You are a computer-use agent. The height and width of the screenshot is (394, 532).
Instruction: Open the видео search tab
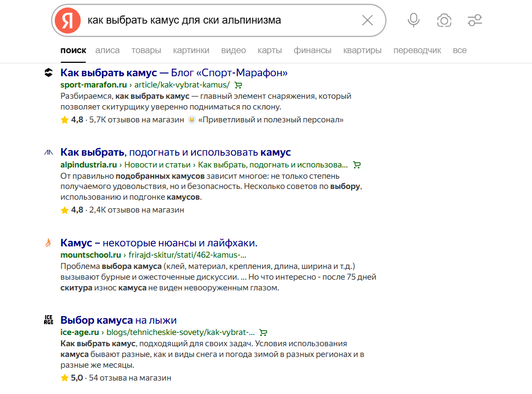pyautogui.click(x=234, y=50)
